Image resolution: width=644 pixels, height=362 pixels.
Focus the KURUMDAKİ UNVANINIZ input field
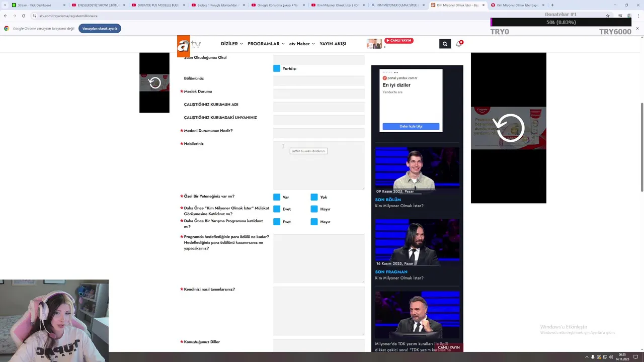319,120
